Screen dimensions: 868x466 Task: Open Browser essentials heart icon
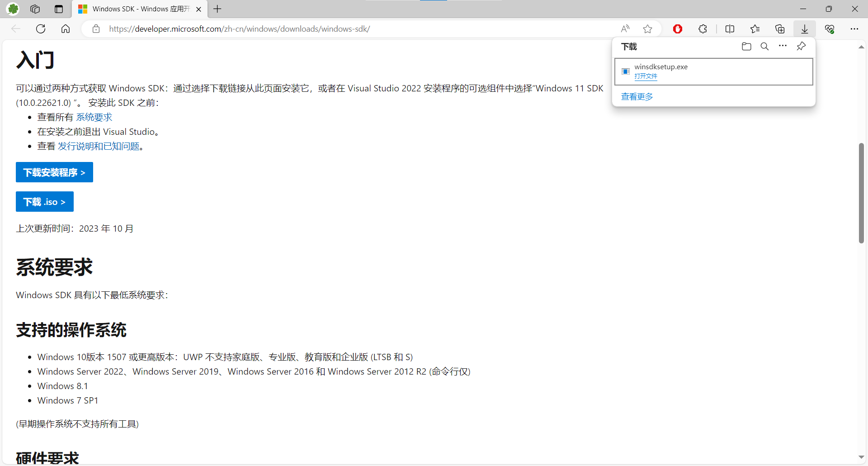tap(830, 29)
